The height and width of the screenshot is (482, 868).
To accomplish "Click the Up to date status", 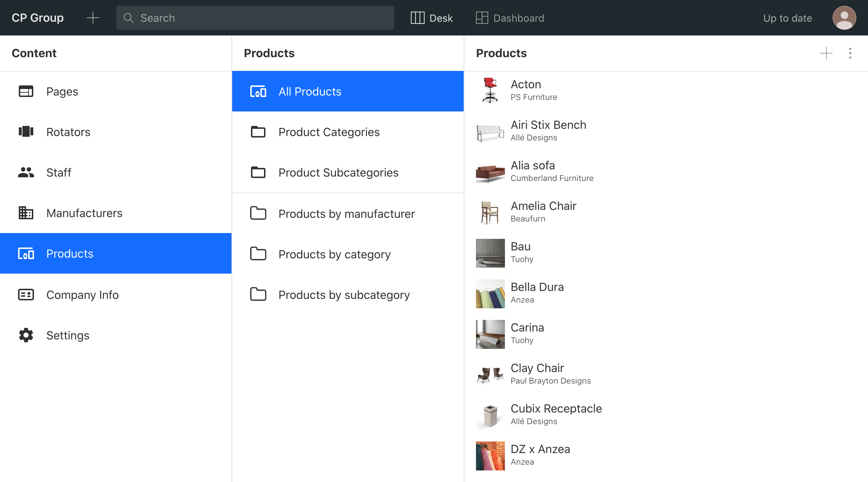I will pyautogui.click(x=787, y=18).
